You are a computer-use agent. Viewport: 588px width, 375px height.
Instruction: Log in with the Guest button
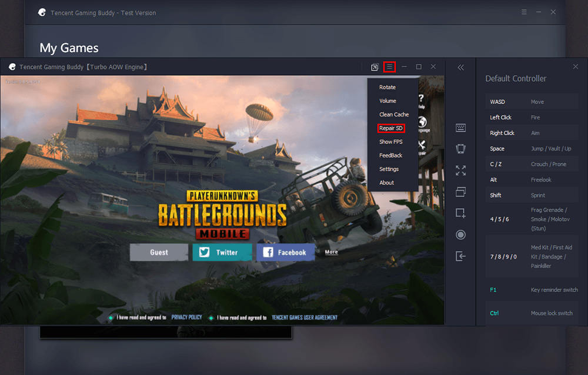(159, 252)
